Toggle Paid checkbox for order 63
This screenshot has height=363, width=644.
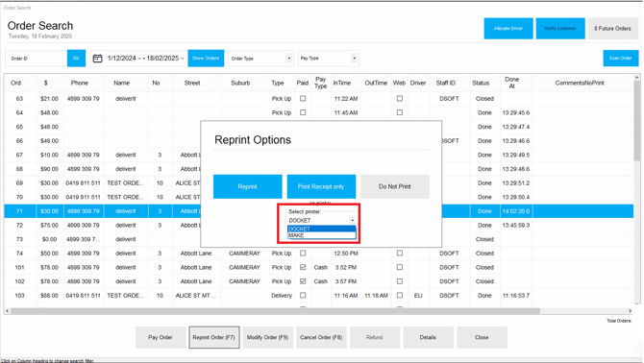303,99
